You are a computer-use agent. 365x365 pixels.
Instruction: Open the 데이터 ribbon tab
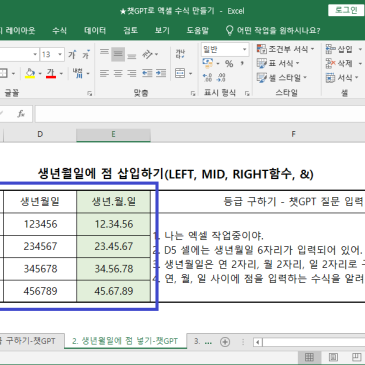(x=95, y=31)
